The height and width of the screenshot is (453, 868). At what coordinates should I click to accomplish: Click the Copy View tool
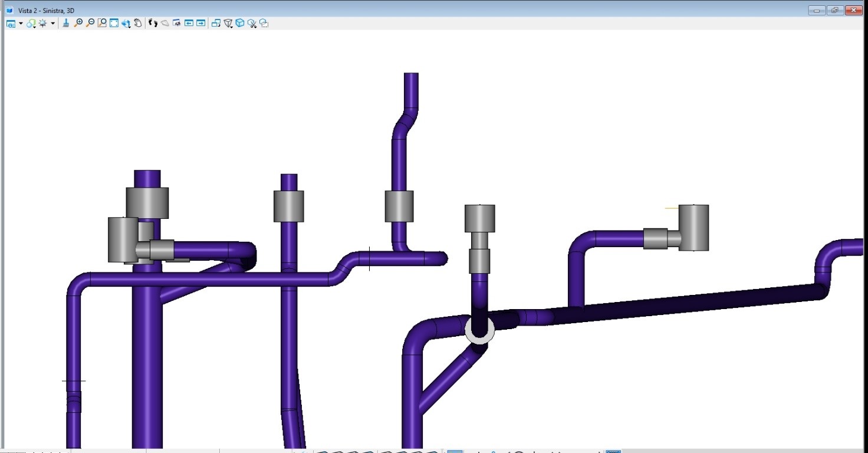[x=216, y=24]
